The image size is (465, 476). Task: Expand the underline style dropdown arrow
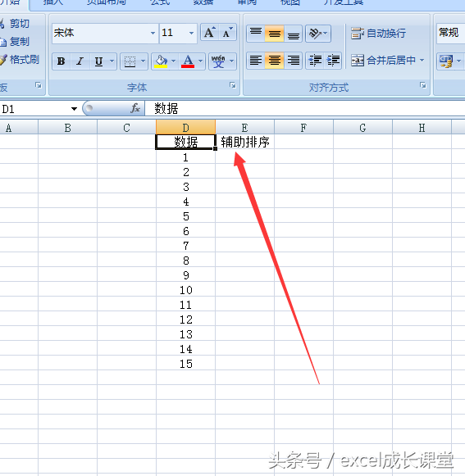point(112,61)
